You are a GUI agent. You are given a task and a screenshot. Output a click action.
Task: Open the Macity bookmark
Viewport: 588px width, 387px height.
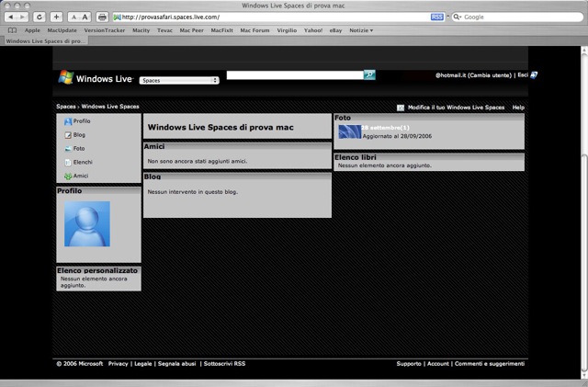(141, 30)
